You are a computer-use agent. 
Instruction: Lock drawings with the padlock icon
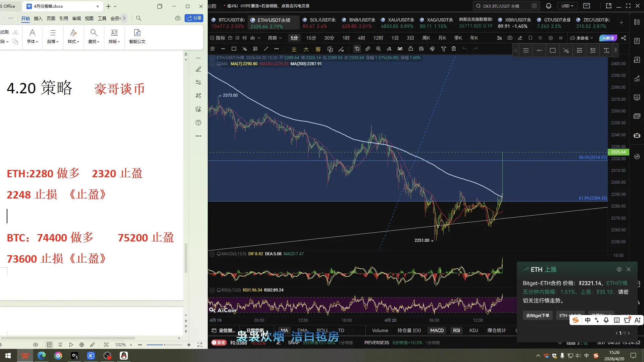click(410, 49)
